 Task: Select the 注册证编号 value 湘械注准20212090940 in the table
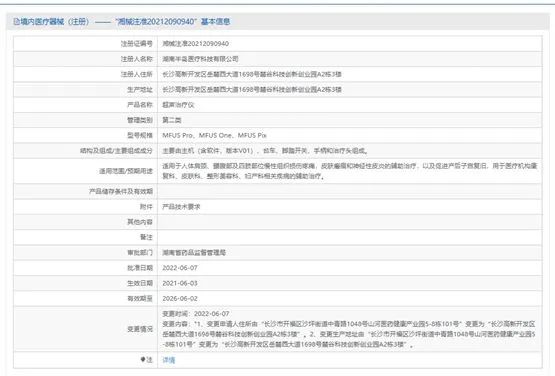(195, 44)
